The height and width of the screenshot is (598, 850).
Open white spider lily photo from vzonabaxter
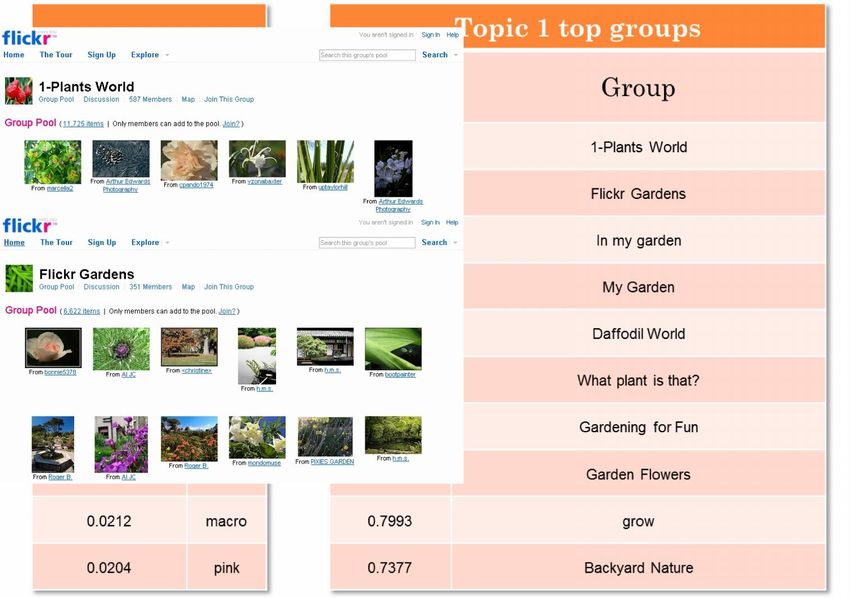257,158
